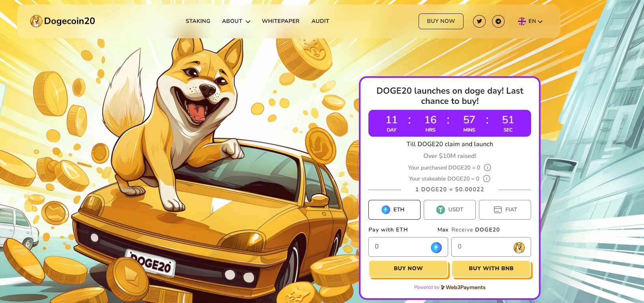Screen dimensions: 644x303
Task: Expand the ABOUT dropdown menu
Action: pyautogui.click(x=236, y=21)
